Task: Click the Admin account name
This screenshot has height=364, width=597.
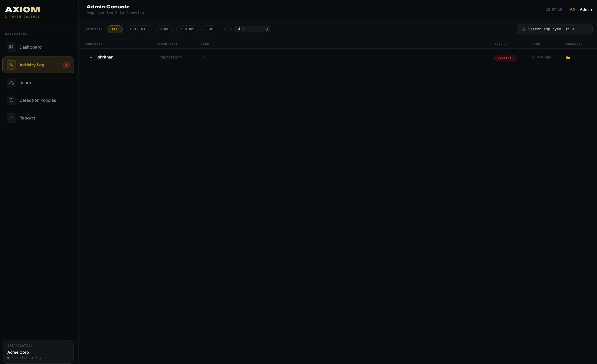Action: tap(585, 10)
